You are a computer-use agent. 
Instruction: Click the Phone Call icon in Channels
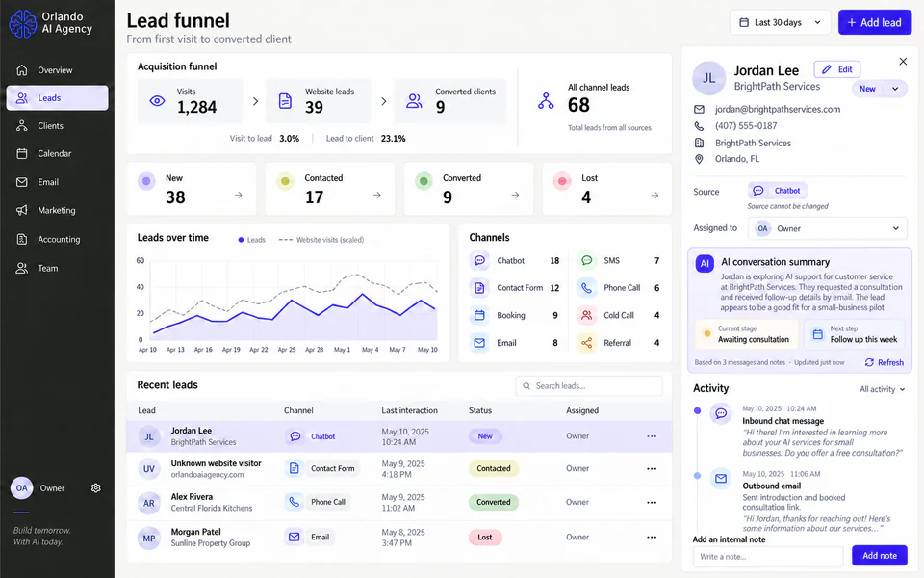[586, 288]
